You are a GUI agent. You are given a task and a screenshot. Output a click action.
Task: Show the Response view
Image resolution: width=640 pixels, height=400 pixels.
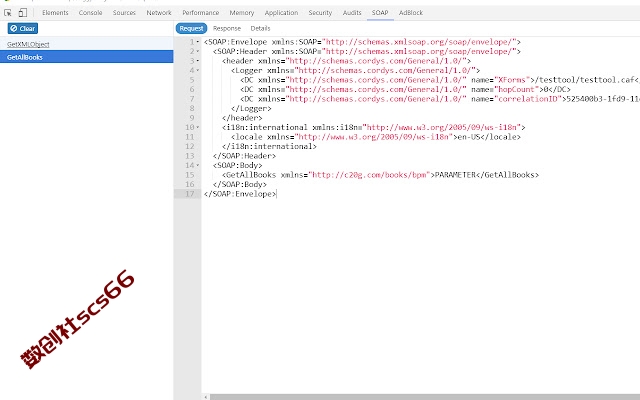click(x=227, y=28)
